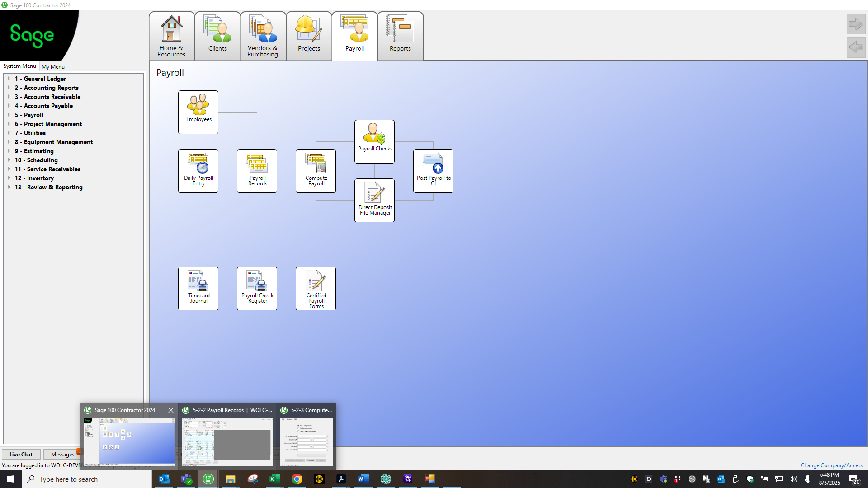
Task: Expand 5 - Payroll tree node
Action: [9, 115]
